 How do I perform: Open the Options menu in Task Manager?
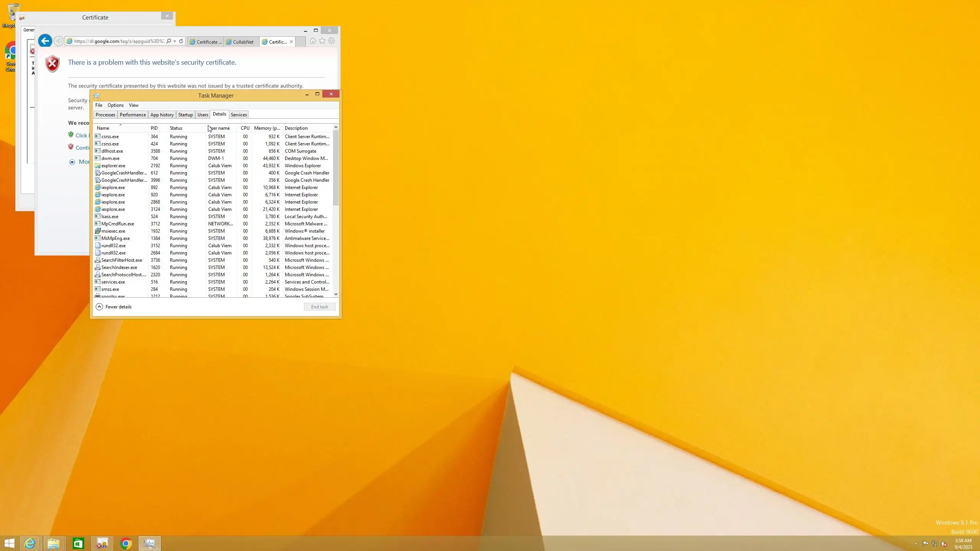click(x=115, y=105)
